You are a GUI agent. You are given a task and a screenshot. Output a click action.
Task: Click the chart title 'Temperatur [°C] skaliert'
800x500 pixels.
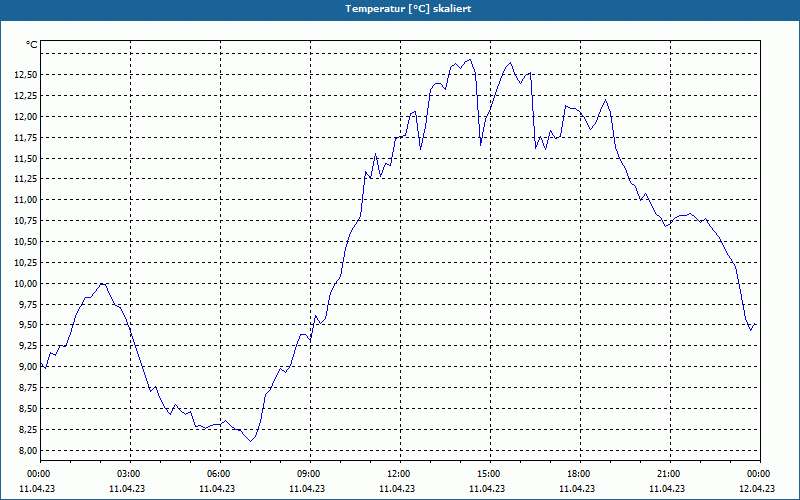408,9
